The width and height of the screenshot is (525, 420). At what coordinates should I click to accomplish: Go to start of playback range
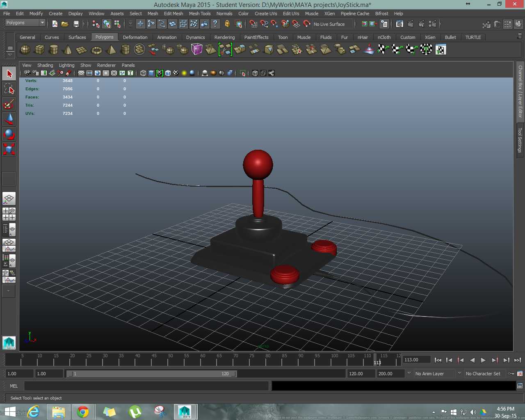pos(438,360)
